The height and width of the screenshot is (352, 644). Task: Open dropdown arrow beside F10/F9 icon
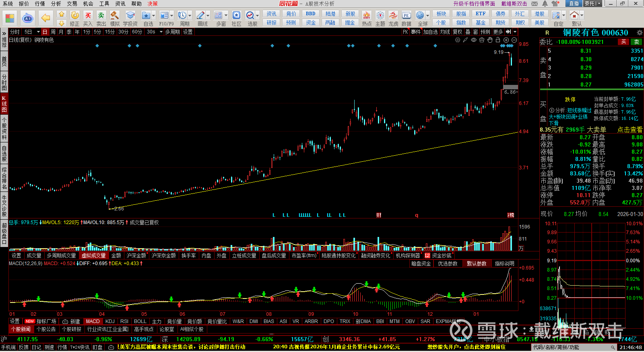(172, 16)
